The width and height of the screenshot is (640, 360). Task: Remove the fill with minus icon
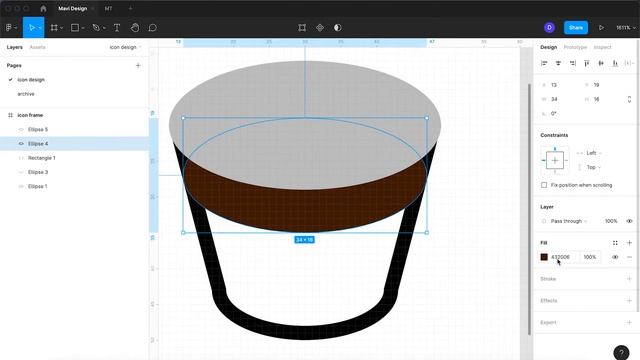click(629, 257)
